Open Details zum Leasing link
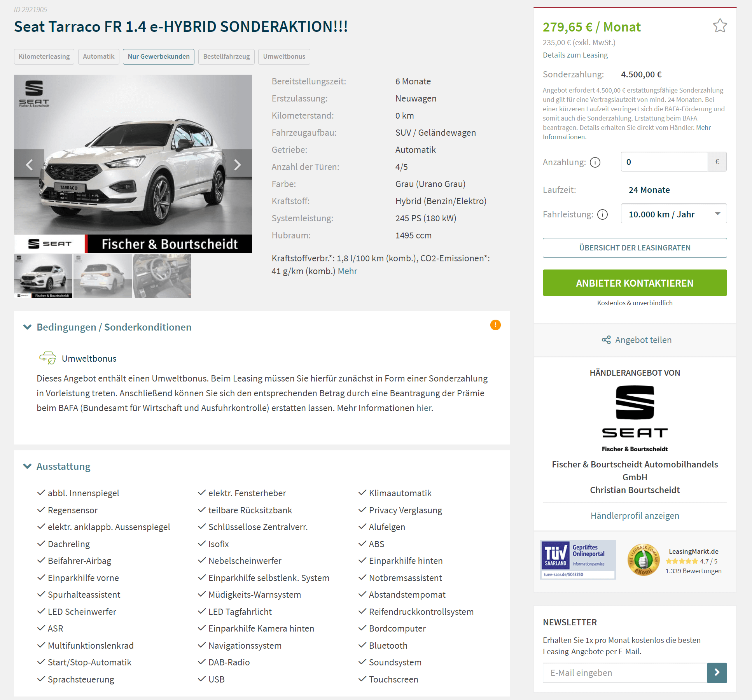Viewport: 752px width, 700px height. [575, 55]
